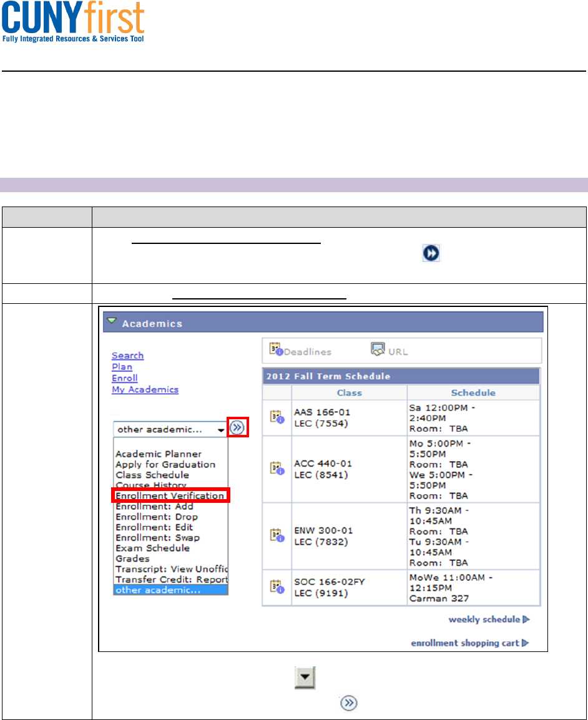This screenshot has width=588, height=720.
Task: Click the Sa 12:00PM - 2:40PM schedule text
Action: pos(442,413)
